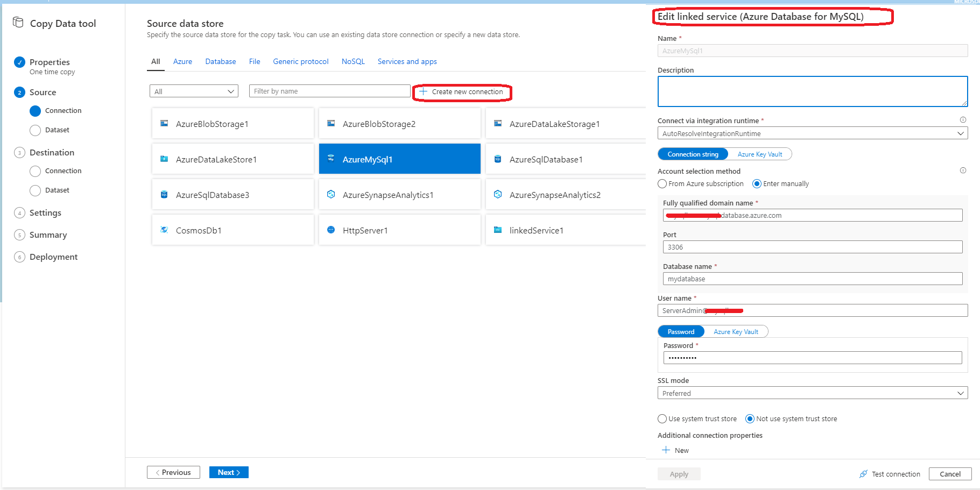Click the User name field

(813, 310)
